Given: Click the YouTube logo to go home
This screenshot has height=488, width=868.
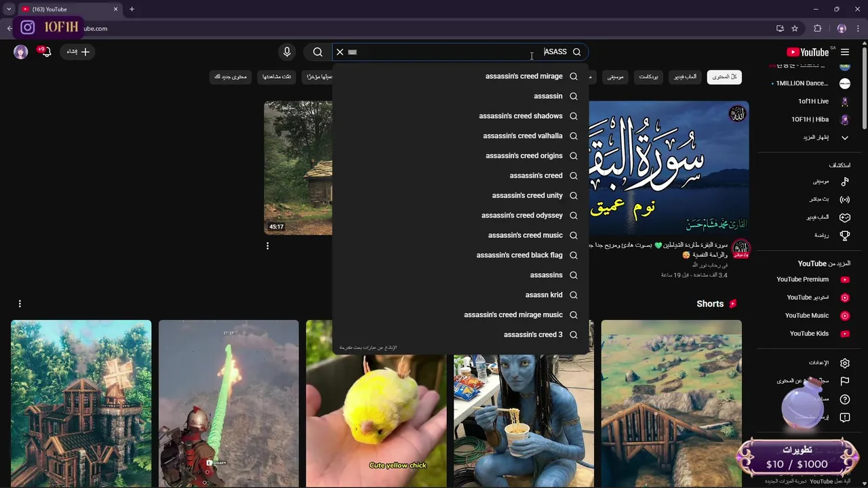Looking at the screenshot, I should [x=808, y=52].
